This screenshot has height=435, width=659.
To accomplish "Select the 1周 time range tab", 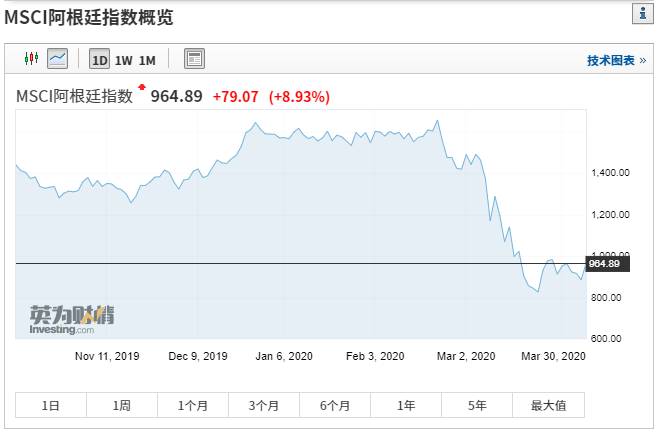I will coord(121,405).
